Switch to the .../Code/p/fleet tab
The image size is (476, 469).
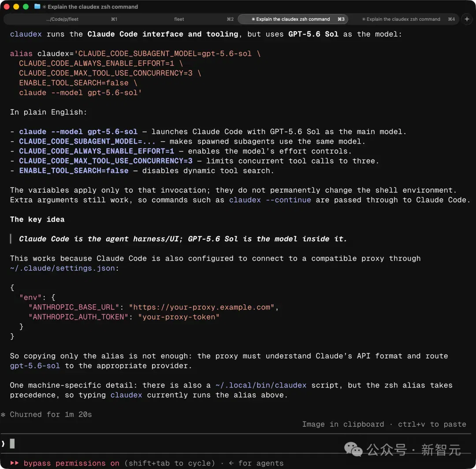click(x=62, y=19)
